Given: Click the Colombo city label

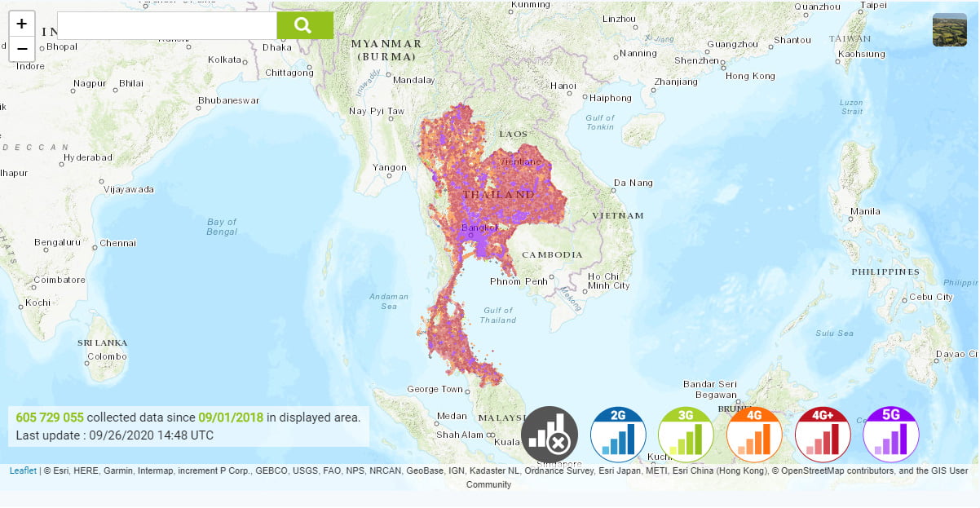Looking at the screenshot, I should point(107,356).
